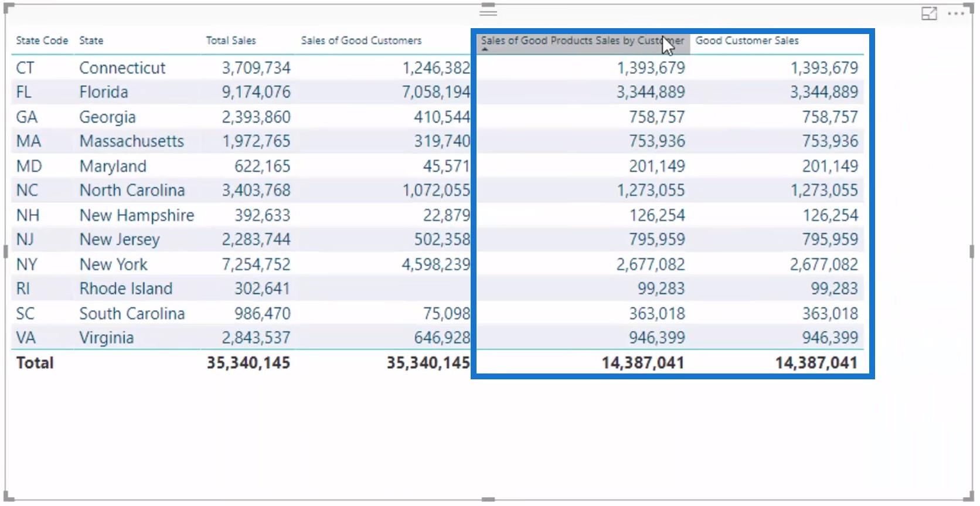Select the Rhode Island state cell

pyautogui.click(x=126, y=288)
